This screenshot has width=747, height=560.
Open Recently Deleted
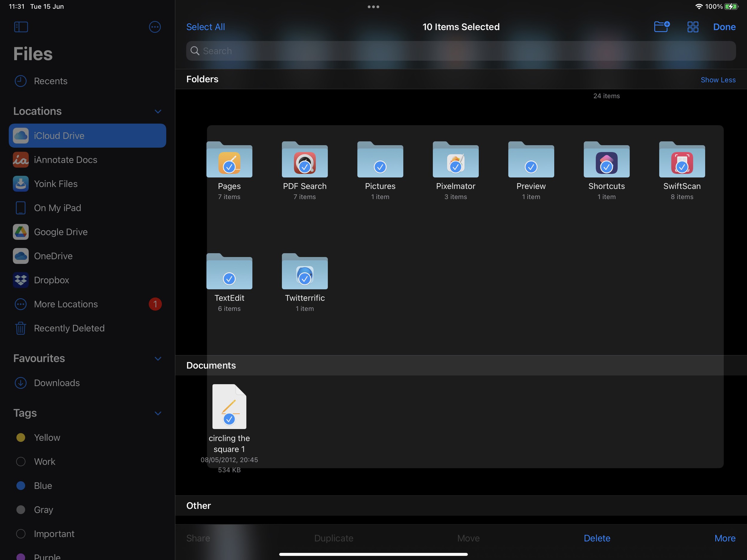(x=69, y=328)
